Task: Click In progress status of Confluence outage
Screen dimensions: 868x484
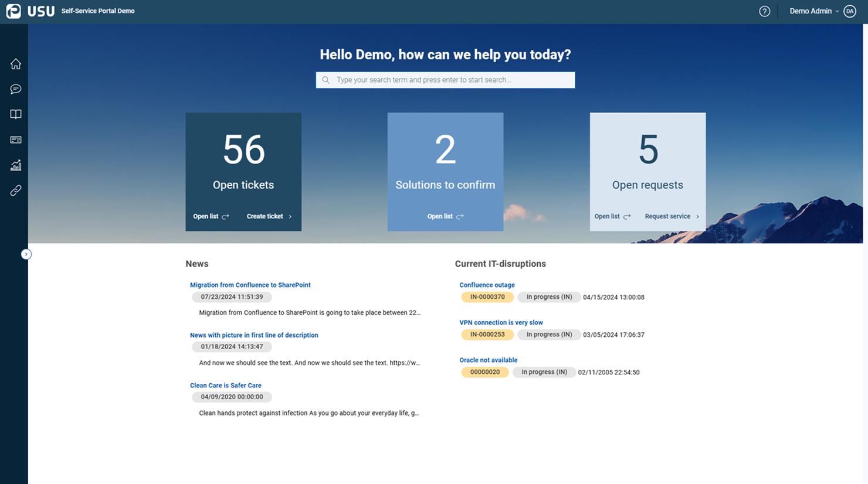Action: pos(549,297)
